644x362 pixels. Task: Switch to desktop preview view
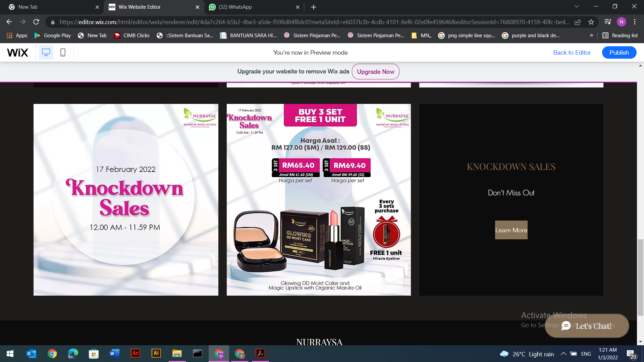coord(46,53)
